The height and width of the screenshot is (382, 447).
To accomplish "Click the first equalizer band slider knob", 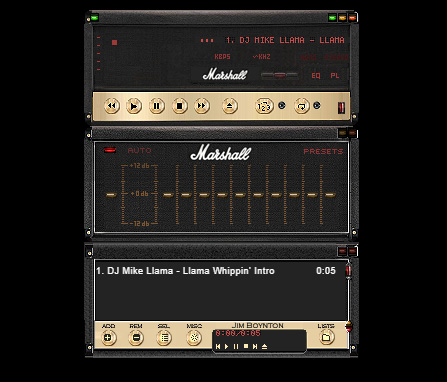I will pos(168,195).
